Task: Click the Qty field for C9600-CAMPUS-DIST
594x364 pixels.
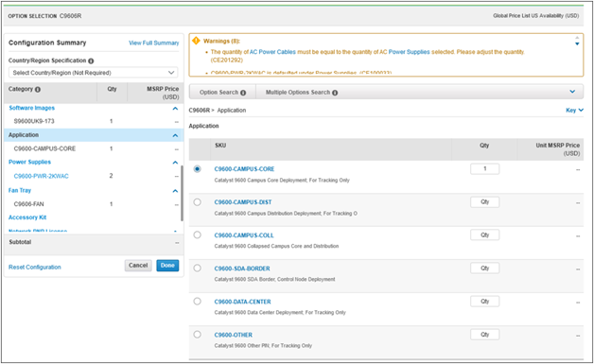Action: 485,202
